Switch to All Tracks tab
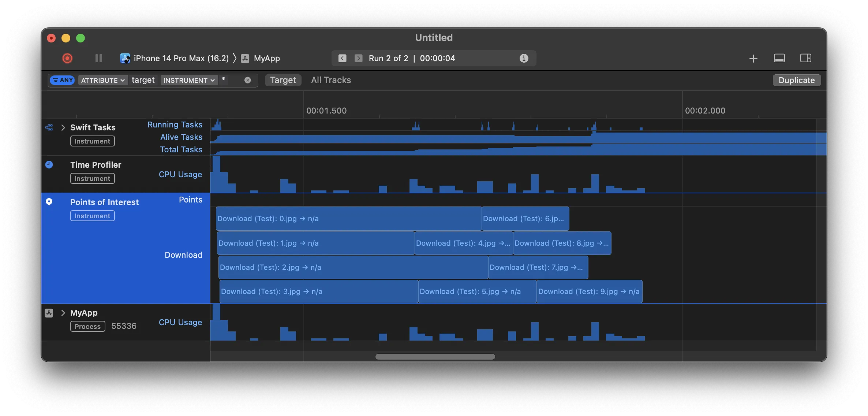Image resolution: width=868 pixels, height=416 pixels. [331, 80]
